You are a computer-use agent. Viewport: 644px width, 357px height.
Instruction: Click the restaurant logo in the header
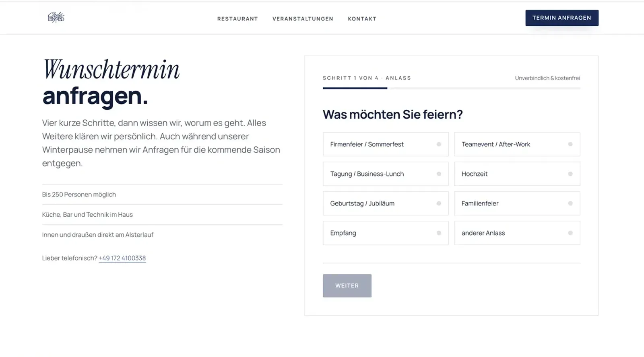pyautogui.click(x=56, y=17)
